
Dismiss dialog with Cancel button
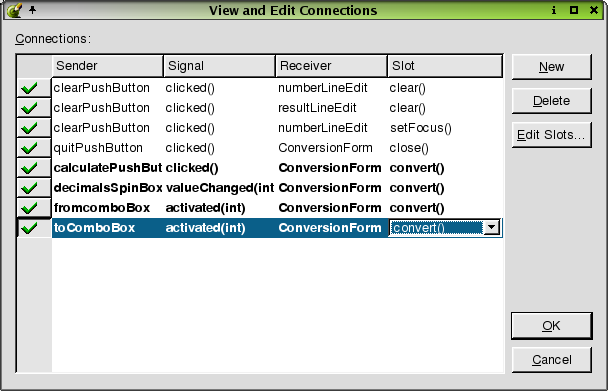pyautogui.click(x=551, y=360)
